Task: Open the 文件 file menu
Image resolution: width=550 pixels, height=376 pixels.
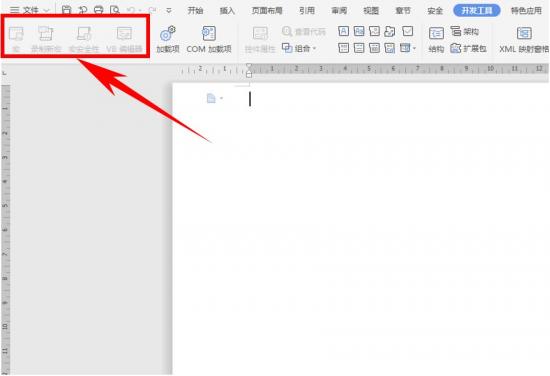Action: click(29, 10)
